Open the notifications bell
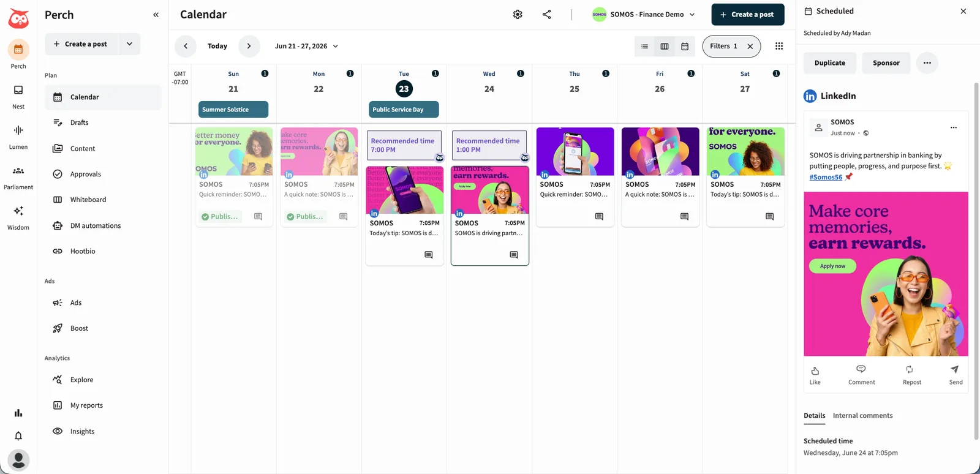The image size is (980, 474). 18,436
